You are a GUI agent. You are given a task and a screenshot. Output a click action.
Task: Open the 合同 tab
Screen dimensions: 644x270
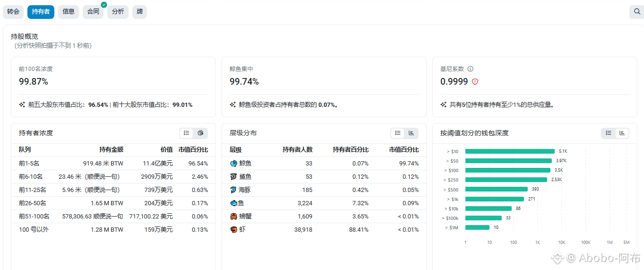click(93, 12)
